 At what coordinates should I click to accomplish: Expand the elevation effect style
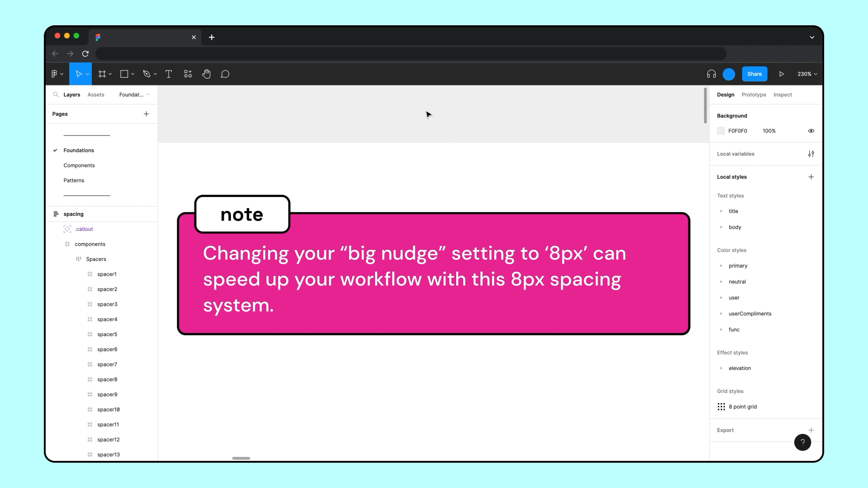[x=721, y=368]
